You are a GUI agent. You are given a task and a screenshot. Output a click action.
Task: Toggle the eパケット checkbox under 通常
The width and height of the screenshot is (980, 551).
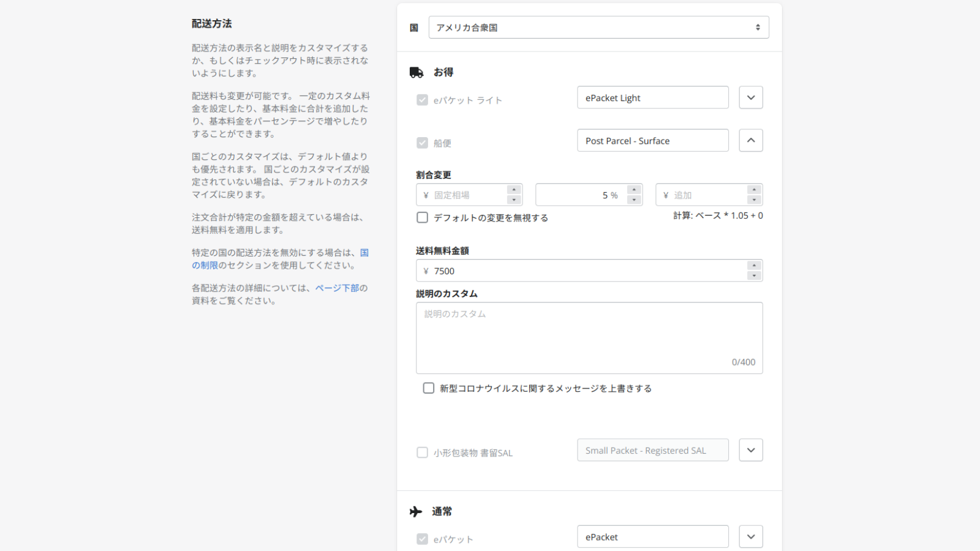422,539
